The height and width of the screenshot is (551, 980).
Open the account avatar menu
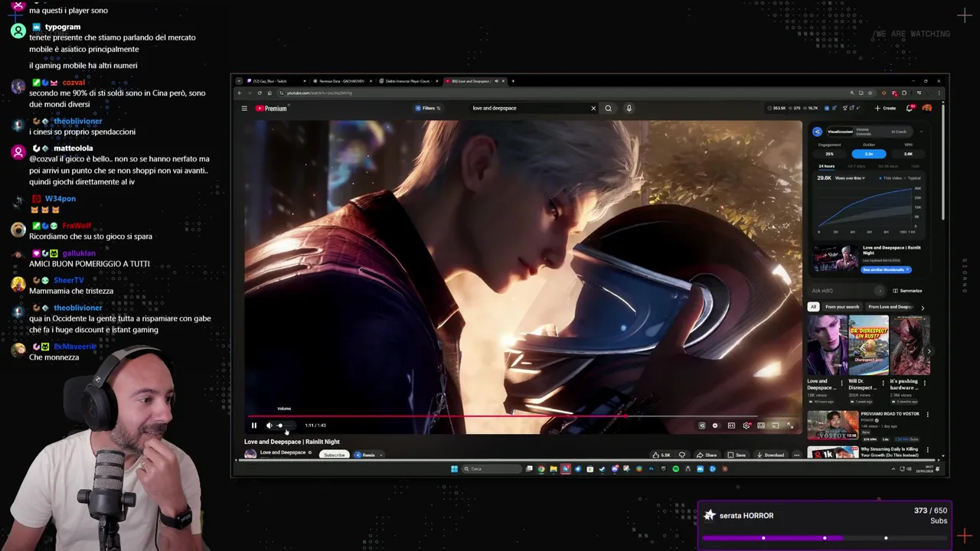[x=926, y=108]
